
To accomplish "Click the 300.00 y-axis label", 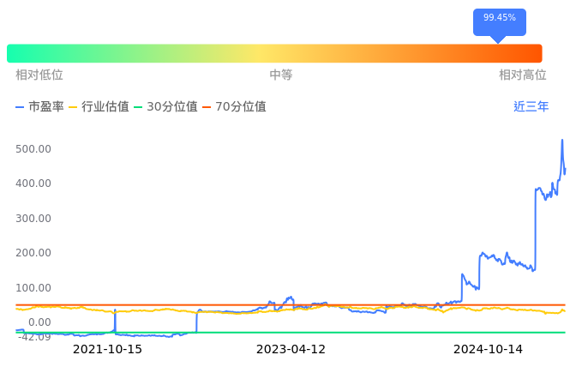I will pyautogui.click(x=33, y=218).
